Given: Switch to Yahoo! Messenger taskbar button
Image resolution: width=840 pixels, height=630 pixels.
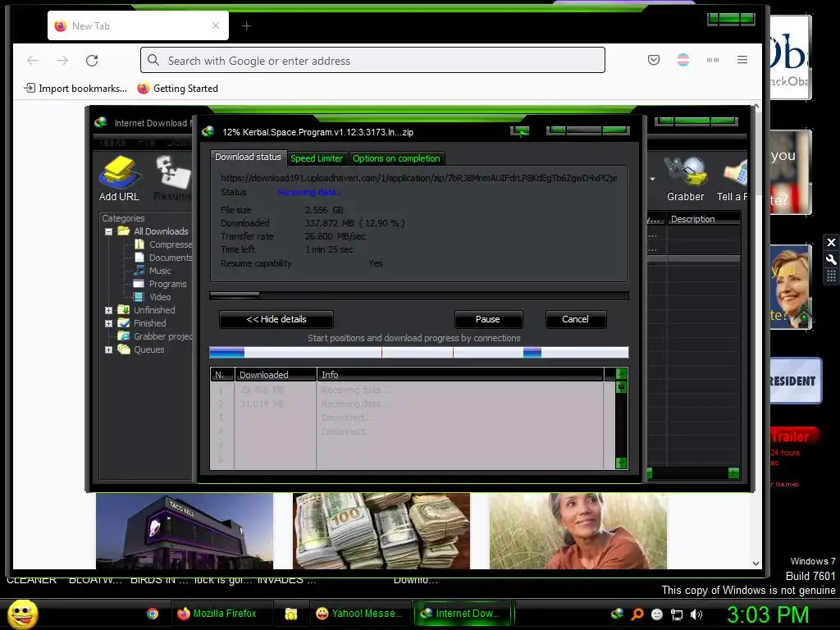Looking at the screenshot, I should (359, 614).
